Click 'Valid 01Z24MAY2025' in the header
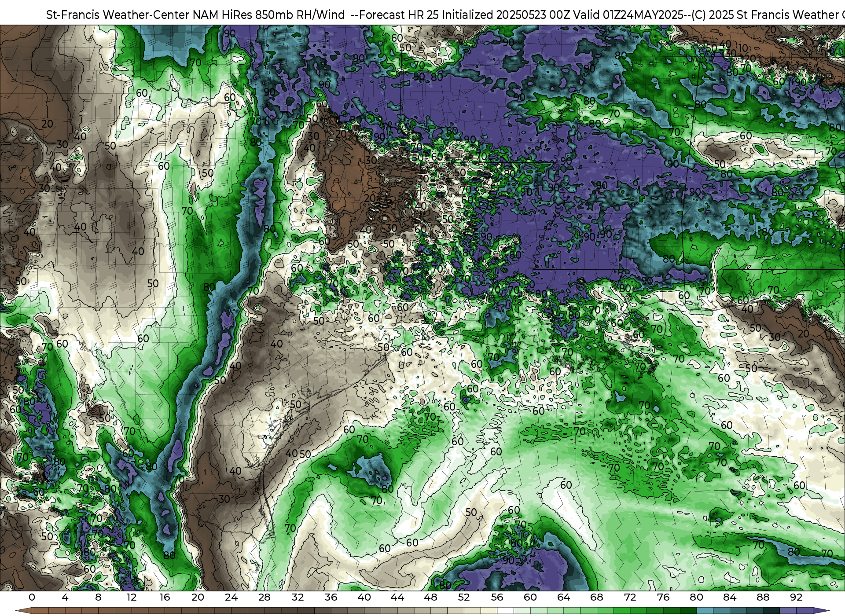The width and height of the screenshot is (845, 616). [x=628, y=15]
